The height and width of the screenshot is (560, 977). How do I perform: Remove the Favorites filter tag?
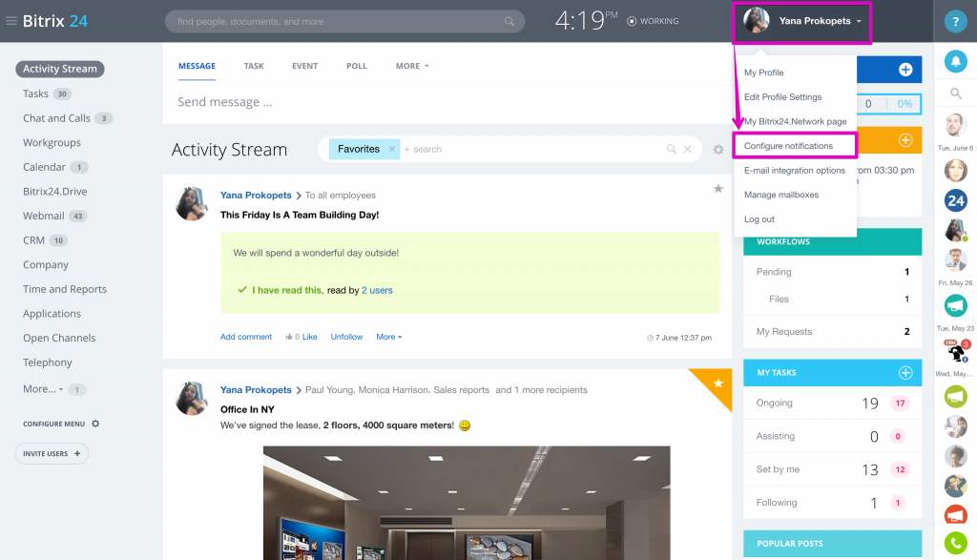392,149
